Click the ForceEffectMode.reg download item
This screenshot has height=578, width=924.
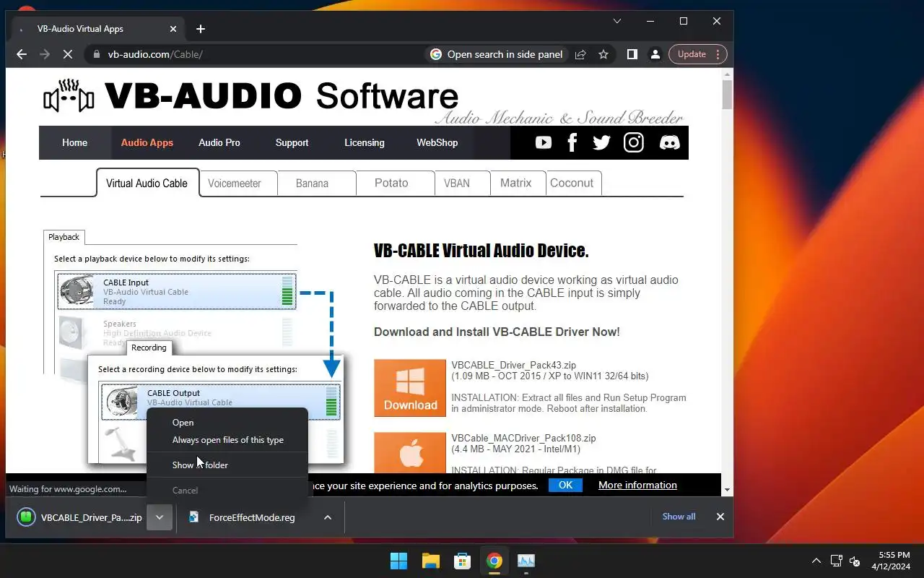click(250, 517)
